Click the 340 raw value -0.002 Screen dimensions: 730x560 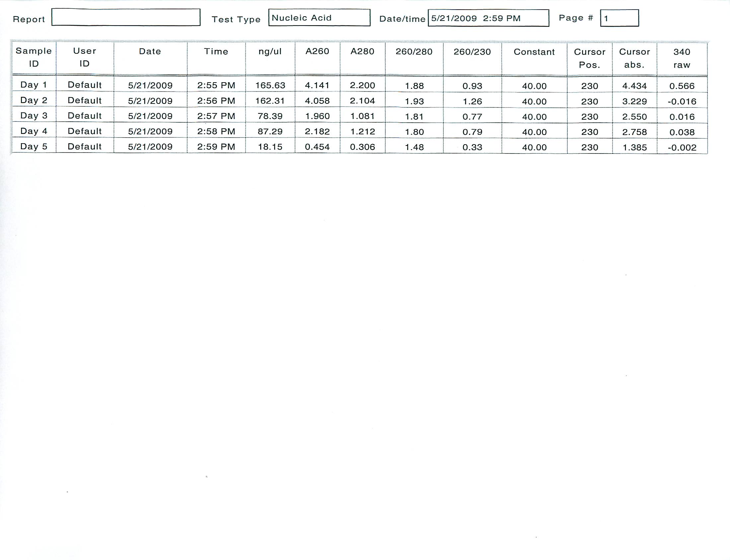(x=682, y=147)
